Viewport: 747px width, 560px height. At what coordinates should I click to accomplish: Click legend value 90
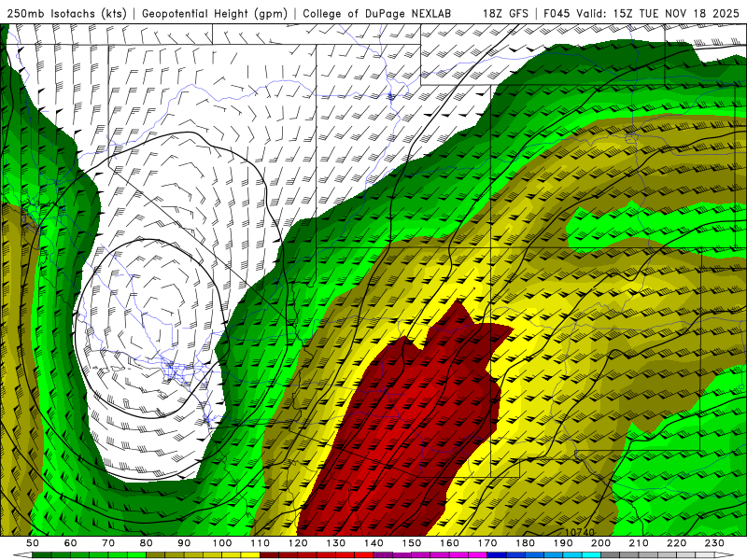pos(184,543)
